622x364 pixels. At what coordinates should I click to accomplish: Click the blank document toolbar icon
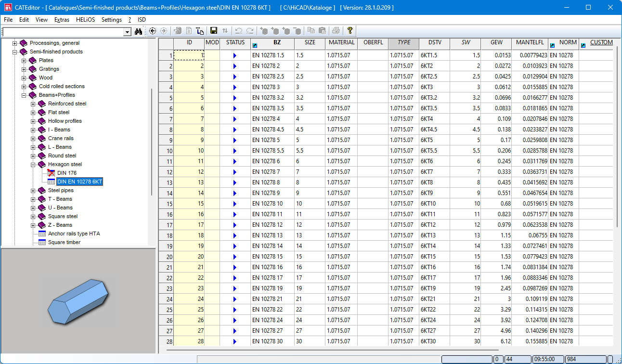click(189, 31)
